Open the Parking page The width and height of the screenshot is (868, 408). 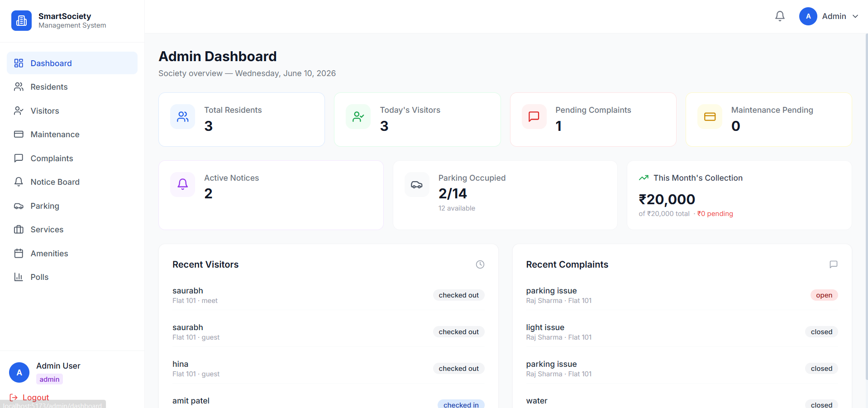[72, 206]
